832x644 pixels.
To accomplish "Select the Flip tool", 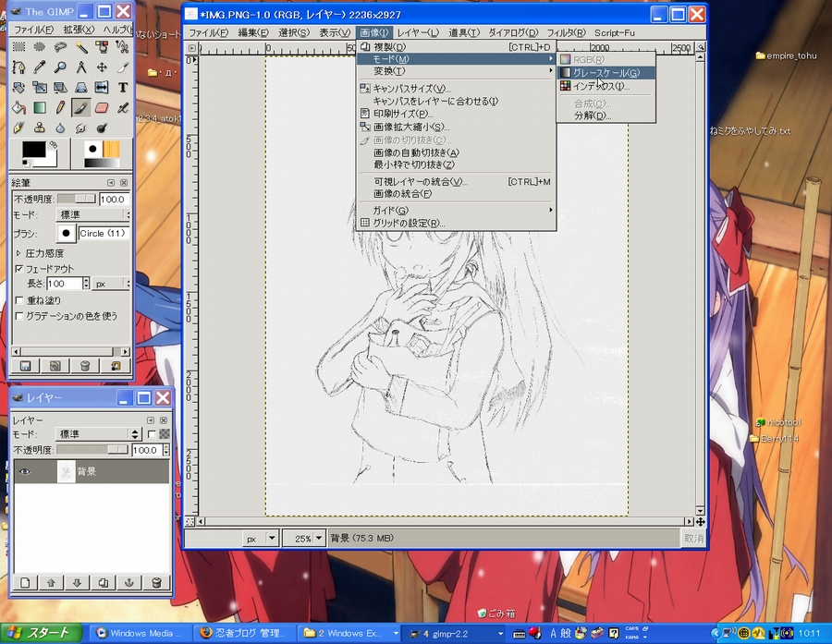I will point(102,88).
